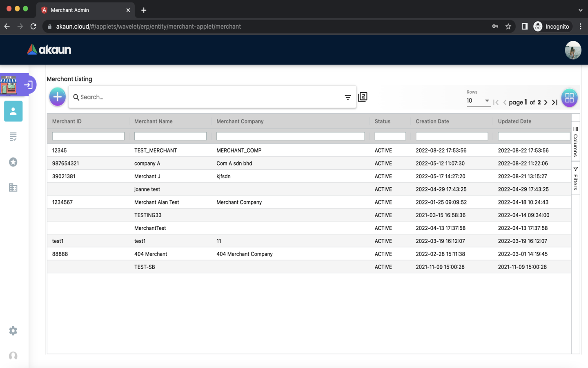Go to the next page arrow

[x=546, y=102]
